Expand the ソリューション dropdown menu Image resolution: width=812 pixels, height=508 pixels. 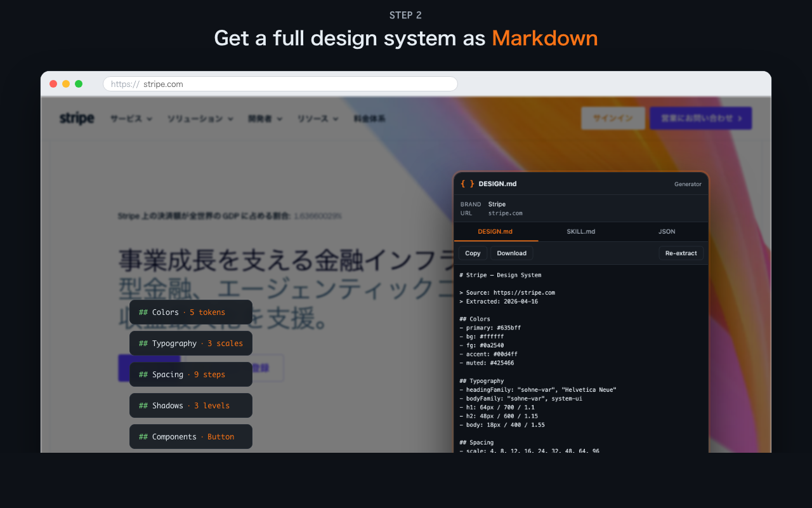[200, 119]
